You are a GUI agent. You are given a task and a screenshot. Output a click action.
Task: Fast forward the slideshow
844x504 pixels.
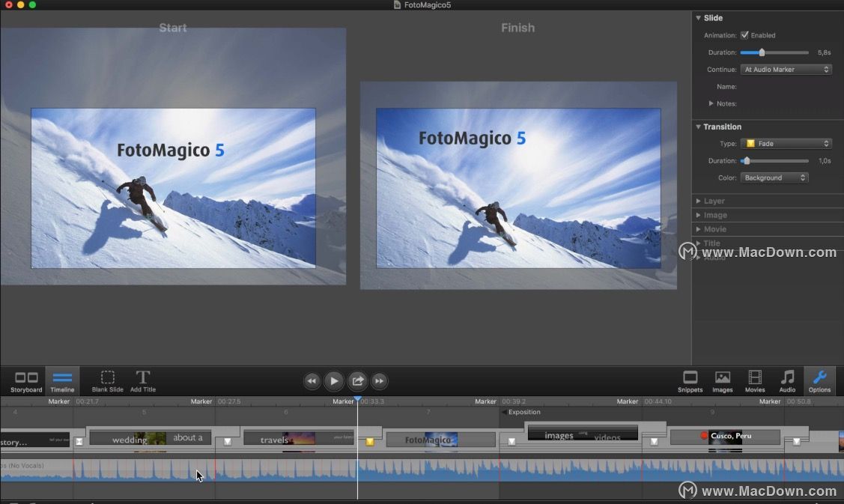[x=380, y=380]
